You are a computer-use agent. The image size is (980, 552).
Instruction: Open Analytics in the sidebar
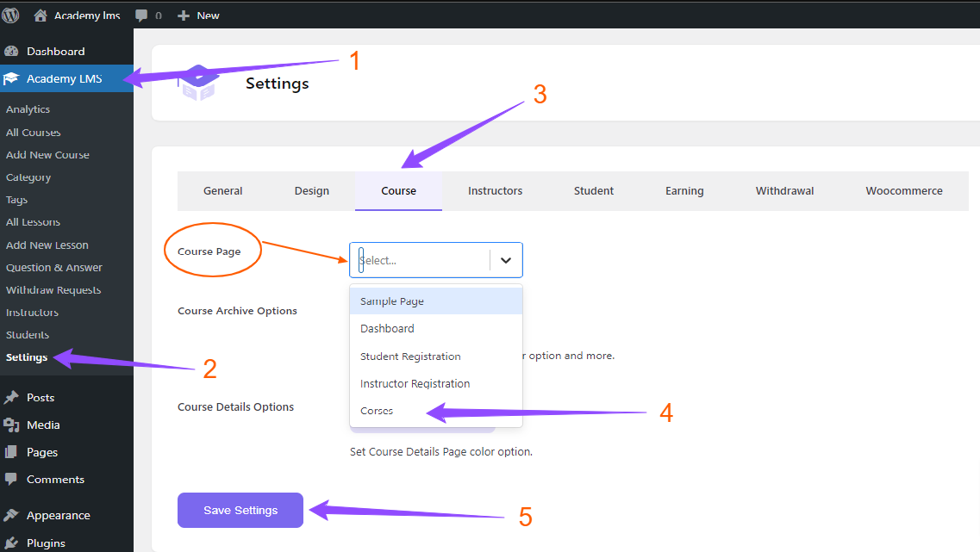coord(28,109)
